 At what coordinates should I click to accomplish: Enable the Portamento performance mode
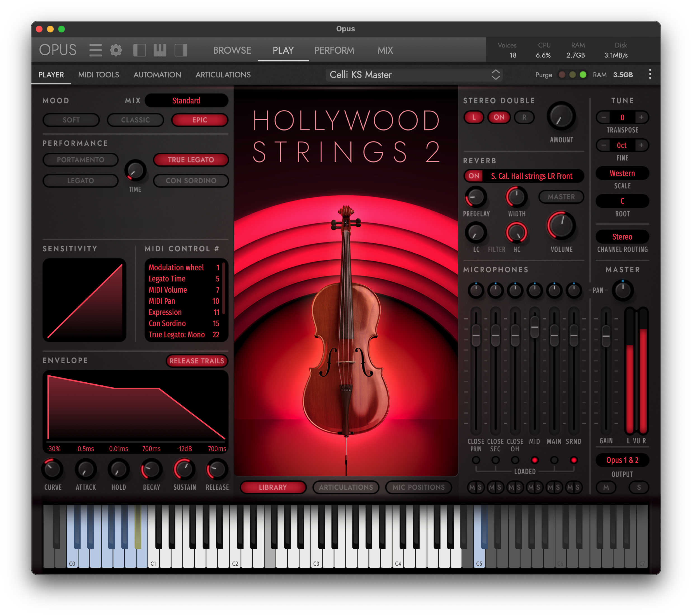[x=81, y=160]
